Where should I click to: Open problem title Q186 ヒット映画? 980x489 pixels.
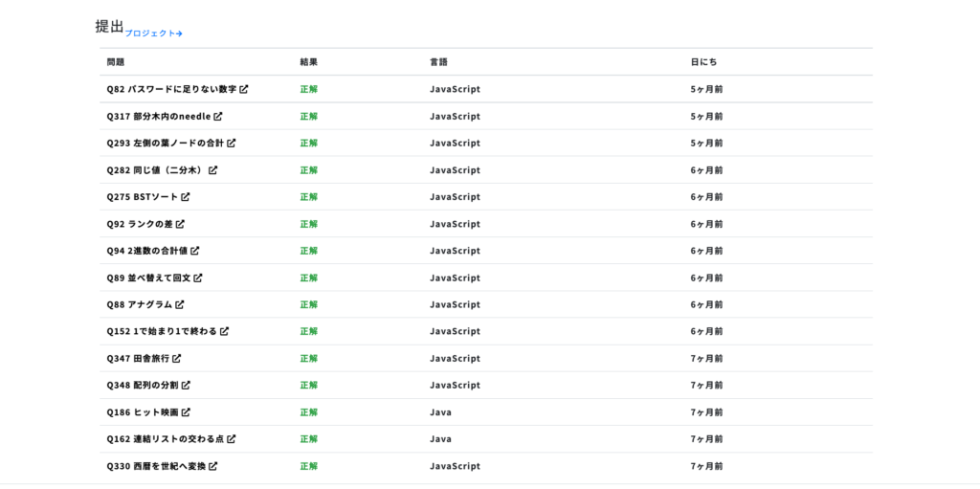143,412
